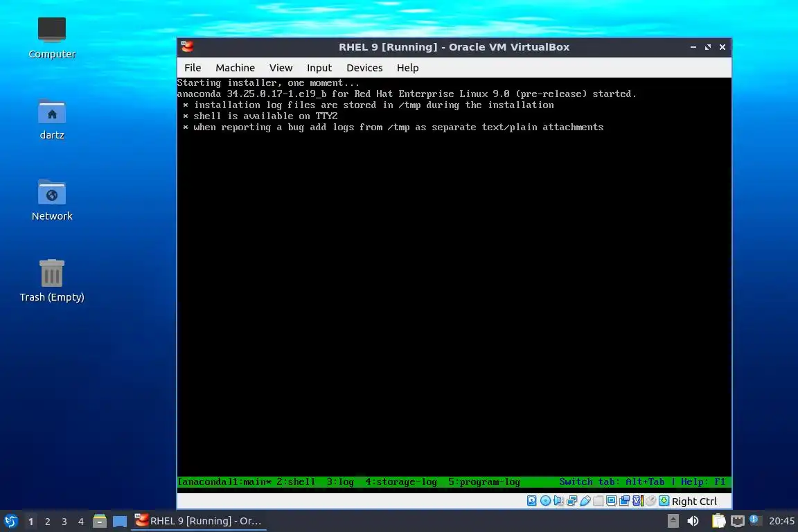Click the removable media eject tray icon
The height and width of the screenshot is (532, 798).
tap(673, 521)
